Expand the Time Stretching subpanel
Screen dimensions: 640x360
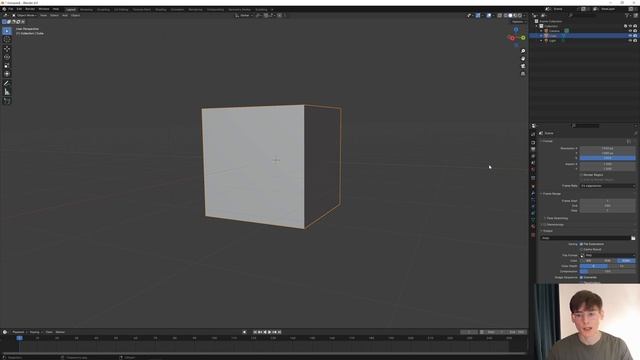pyautogui.click(x=556, y=218)
